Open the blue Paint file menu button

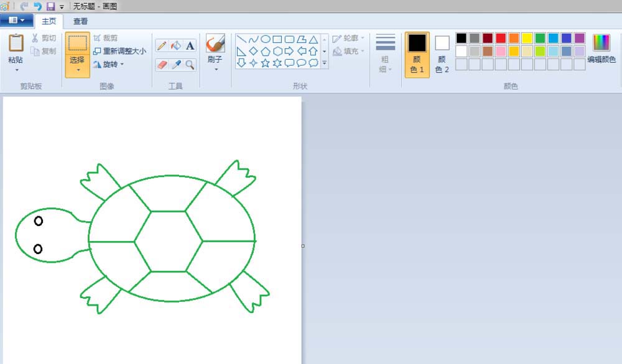[x=16, y=20]
